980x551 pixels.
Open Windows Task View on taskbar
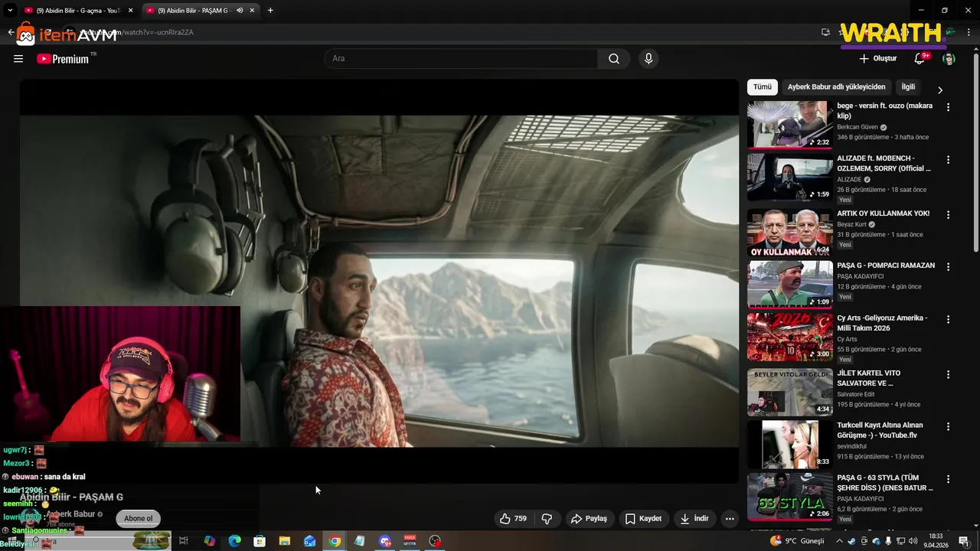tap(184, 541)
